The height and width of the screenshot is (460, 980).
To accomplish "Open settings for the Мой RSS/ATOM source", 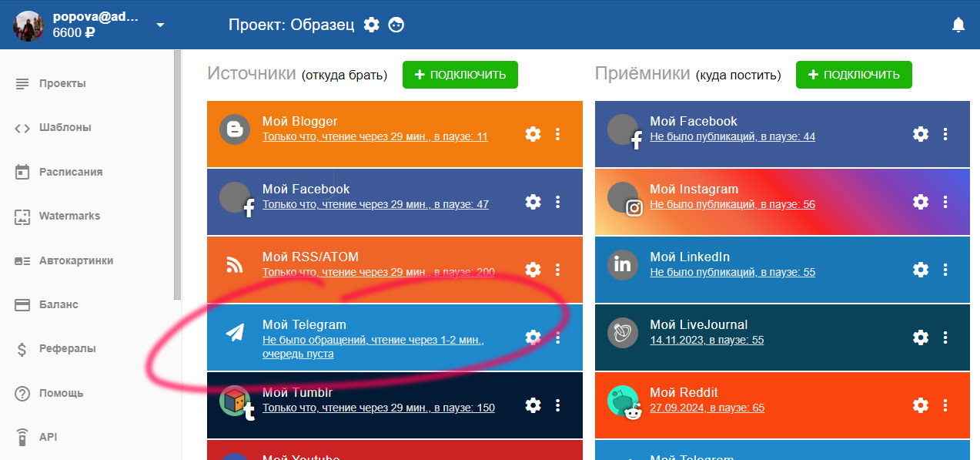I will click(x=533, y=270).
